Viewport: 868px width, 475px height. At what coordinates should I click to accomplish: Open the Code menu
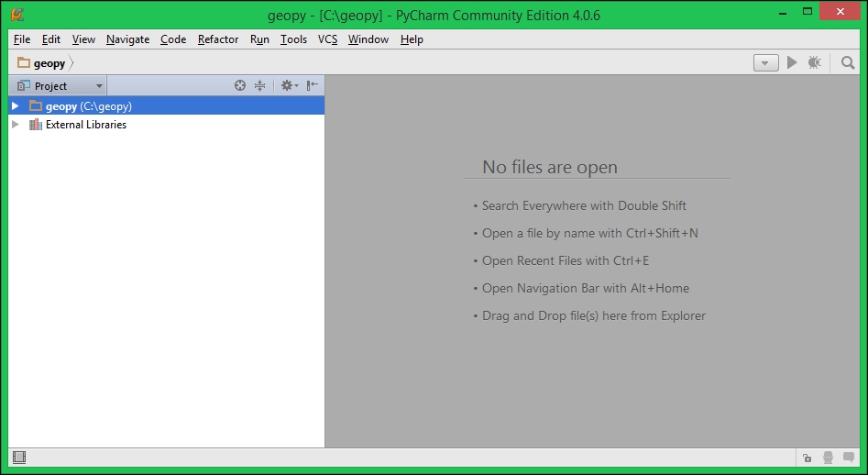(172, 39)
